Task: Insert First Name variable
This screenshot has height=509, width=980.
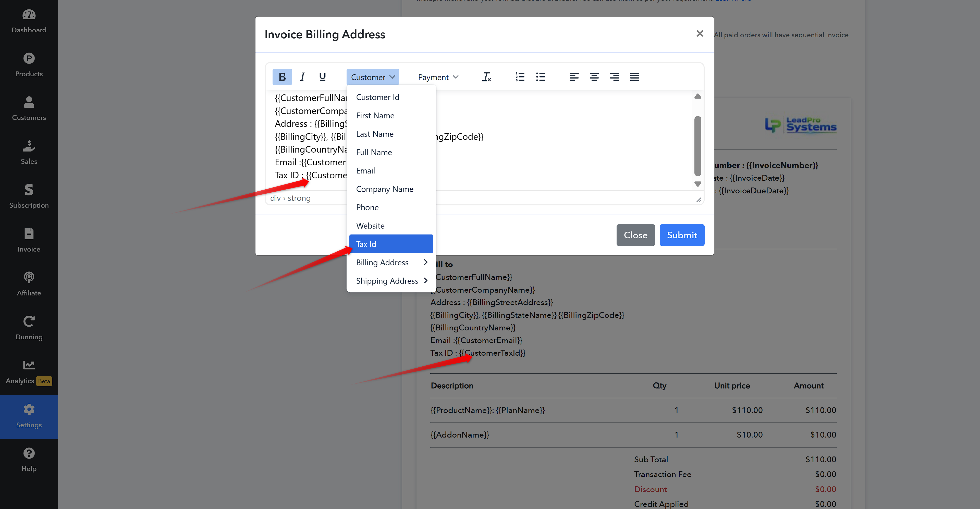Action: point(391,115)
